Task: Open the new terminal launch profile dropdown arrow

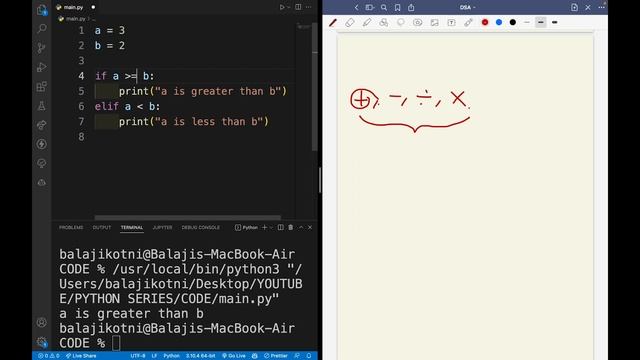Action: coord(271,227)
